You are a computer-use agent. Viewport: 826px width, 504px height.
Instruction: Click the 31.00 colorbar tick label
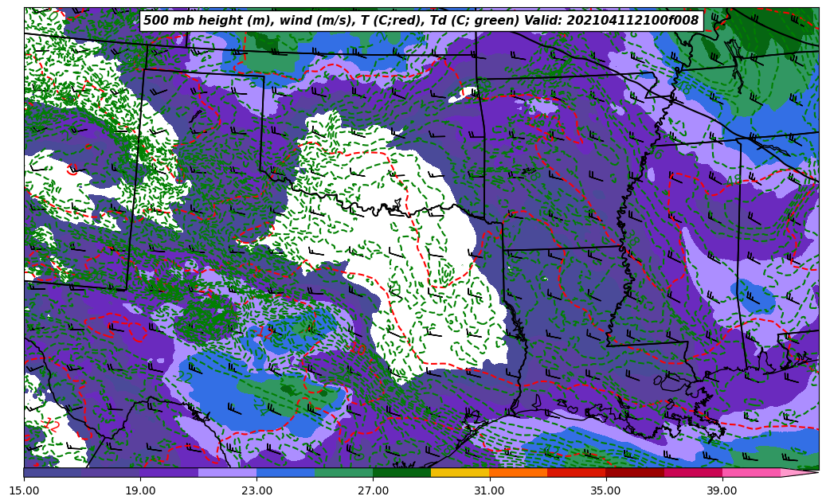[x=489, y=490]
